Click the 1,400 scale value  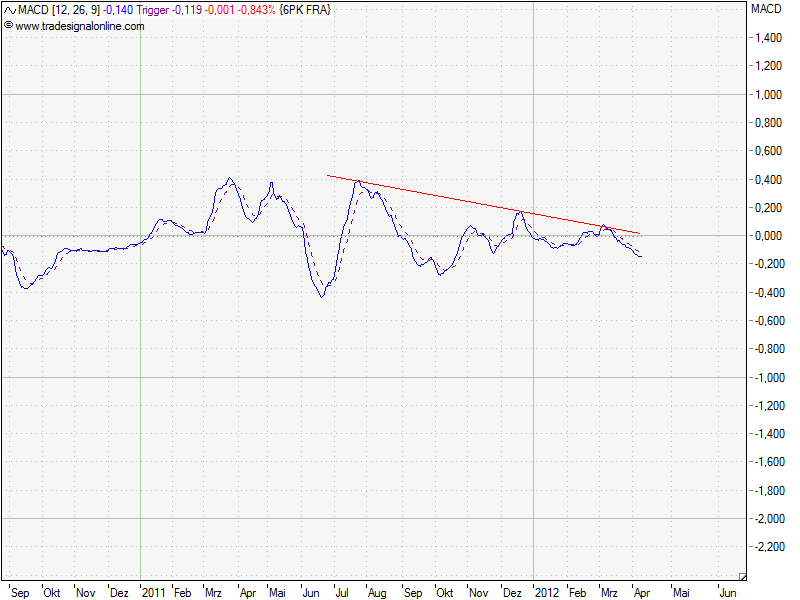click(768, 38)
